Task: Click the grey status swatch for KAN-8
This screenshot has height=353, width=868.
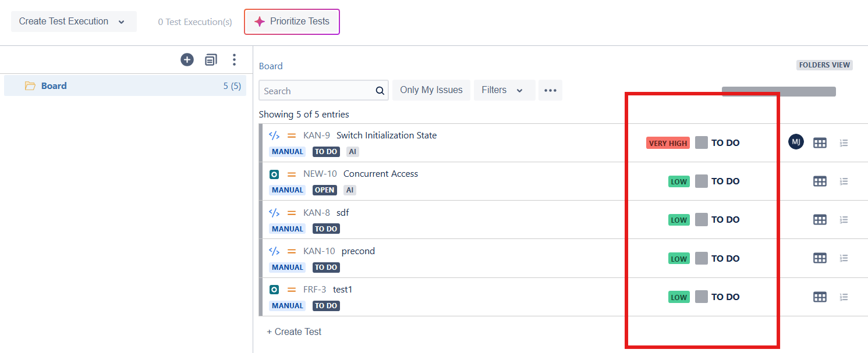Action: pos(702,220)
